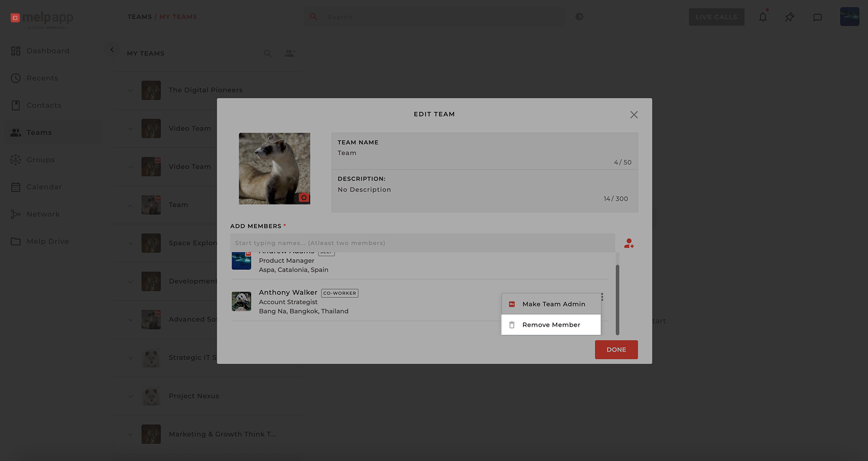Close the Edit Team dialog
868x461 pixels.
coord(634,115)
